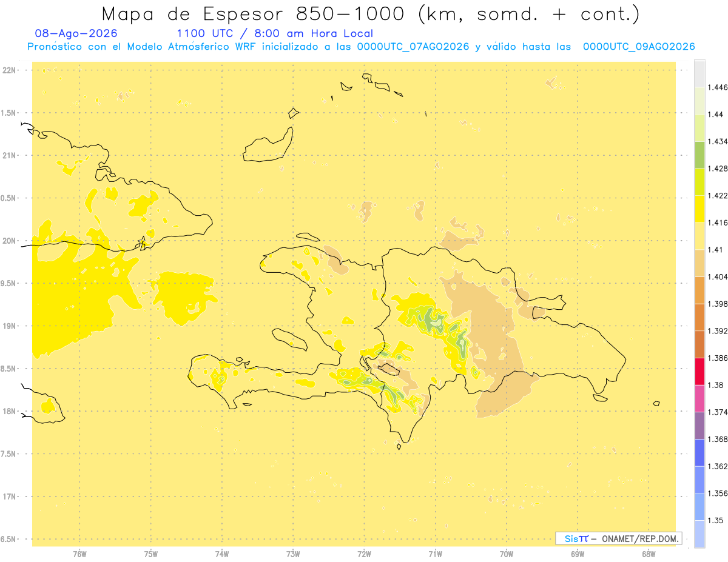The height and width of the screenshot is (562, 728).
Task: Pick the red colorbar segment between 1.38 and 1.386
Action: coord(699,371)
